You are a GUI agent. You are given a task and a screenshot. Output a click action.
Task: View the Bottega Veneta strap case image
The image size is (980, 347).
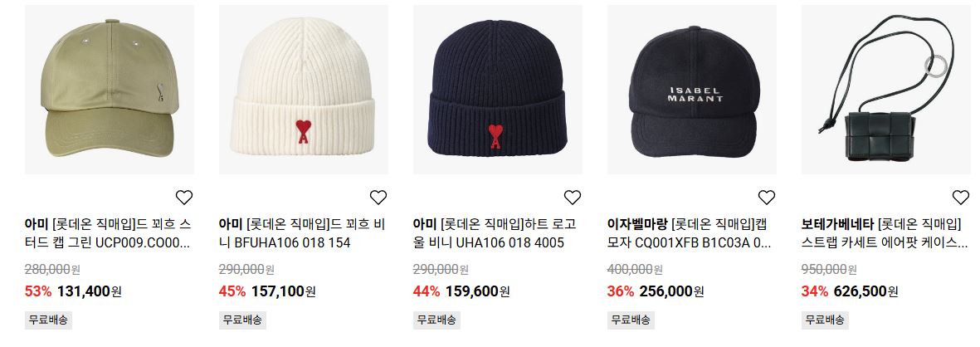(x=885, y=90)
